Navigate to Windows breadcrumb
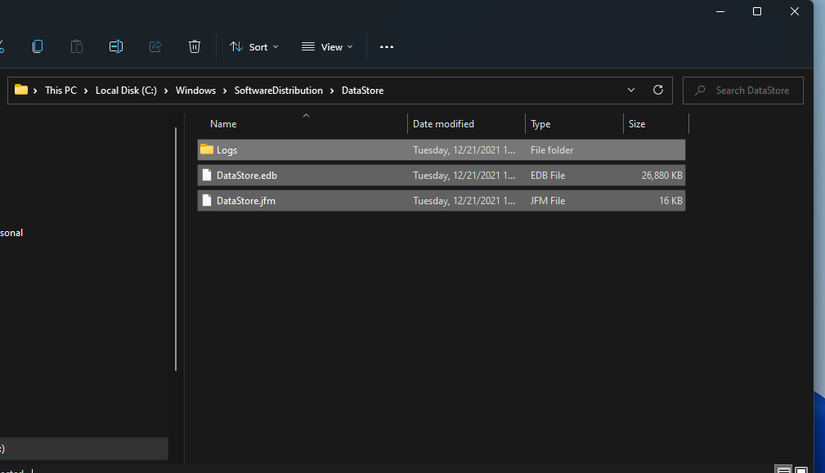The image size is (825, 473). (x=196, y=90)
